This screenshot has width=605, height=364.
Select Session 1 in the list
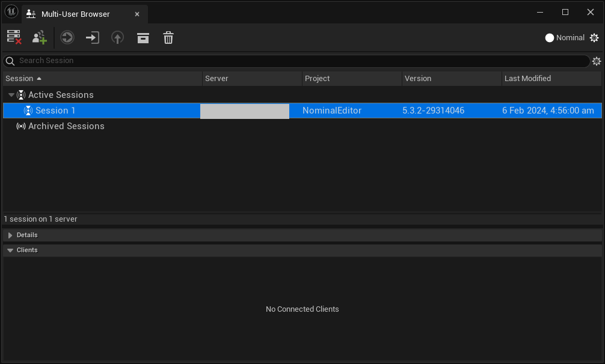click(x=55, y=111)
